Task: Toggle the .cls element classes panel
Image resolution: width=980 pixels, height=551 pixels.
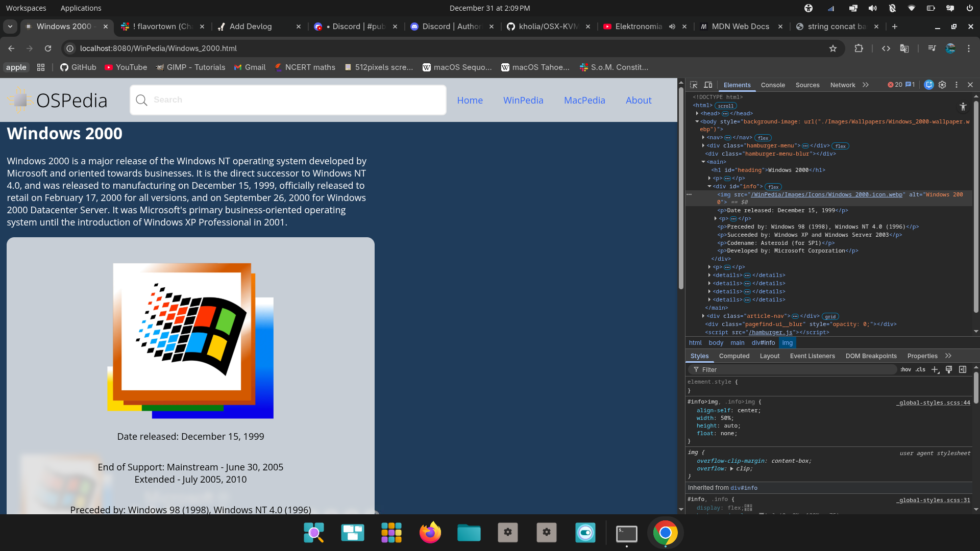Action: (920, 369)
